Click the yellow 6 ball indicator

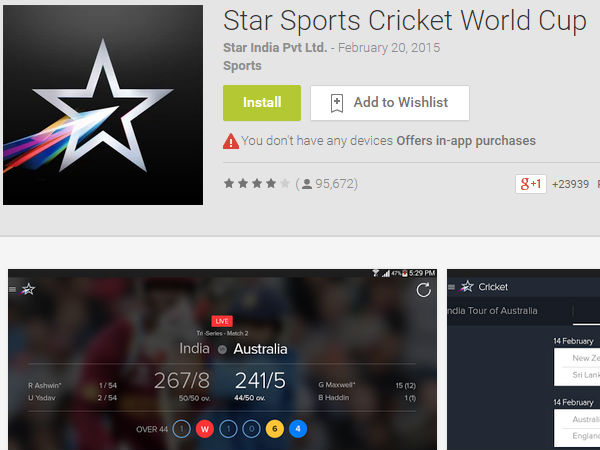pyautogui.click(x=275, y=429)
